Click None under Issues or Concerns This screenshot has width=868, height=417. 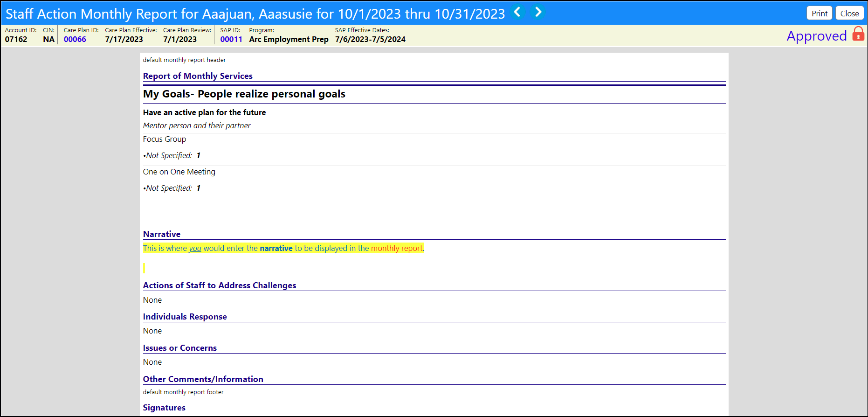(152, 362)
